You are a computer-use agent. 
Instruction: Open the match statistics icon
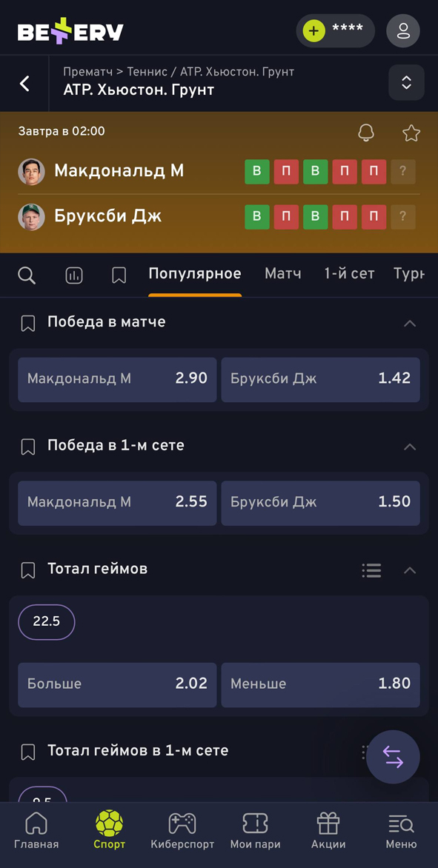[73, 275]
